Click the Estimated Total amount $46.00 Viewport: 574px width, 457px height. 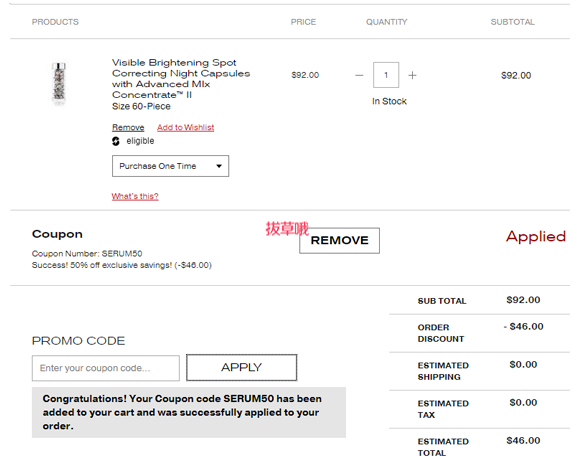[x=523, y=441]
